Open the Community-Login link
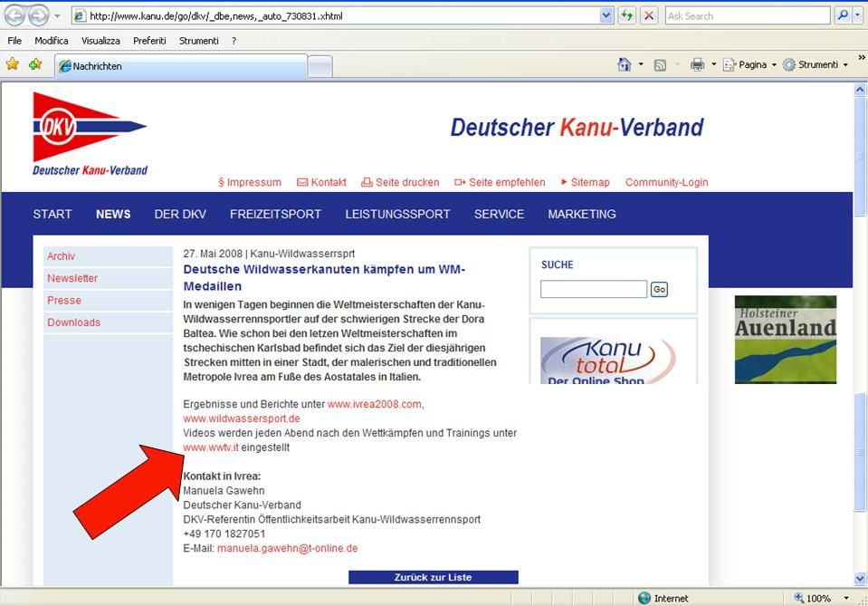 pos(666,182)
